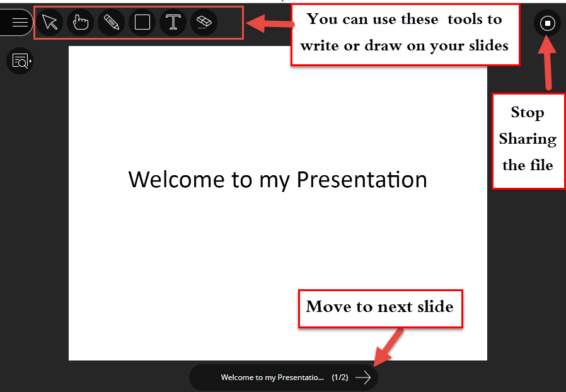
Task: Pick the pencil drawing tool
Action: (x=111, y=22)
